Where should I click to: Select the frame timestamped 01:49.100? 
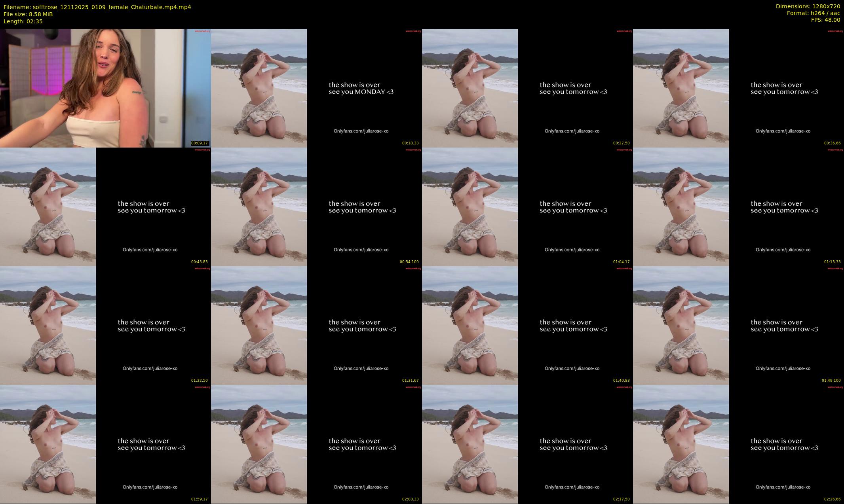(738, 325)
